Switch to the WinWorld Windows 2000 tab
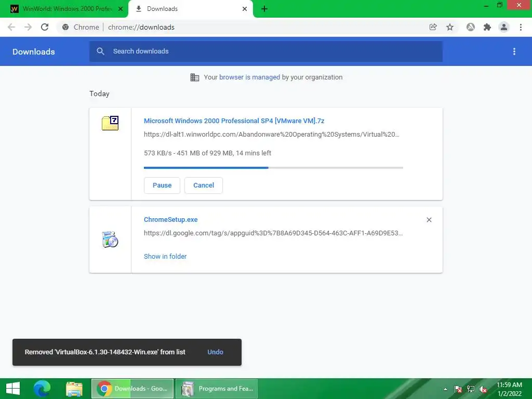532x399 pixels. click(64, 9)
